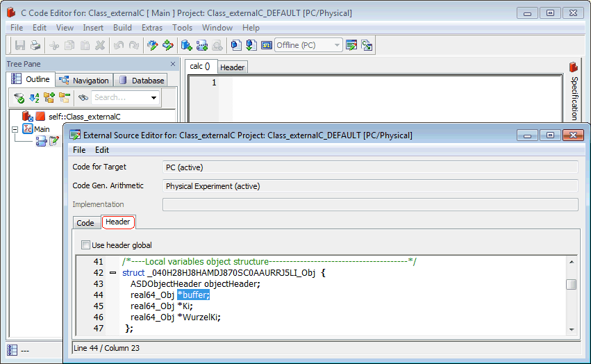This screenshot has height=364, width=591.
Task: Click the highlighted *buffer; text
Action: click(x=193, y=295)
